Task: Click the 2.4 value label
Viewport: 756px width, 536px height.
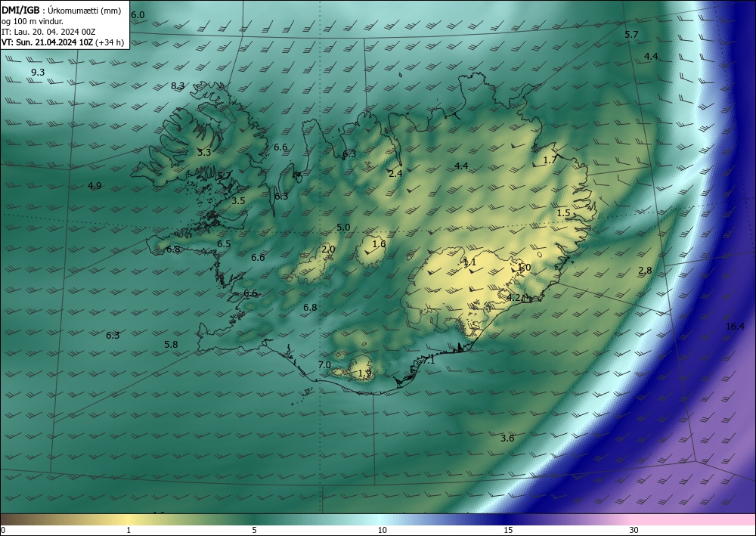Action: [395, 174]
